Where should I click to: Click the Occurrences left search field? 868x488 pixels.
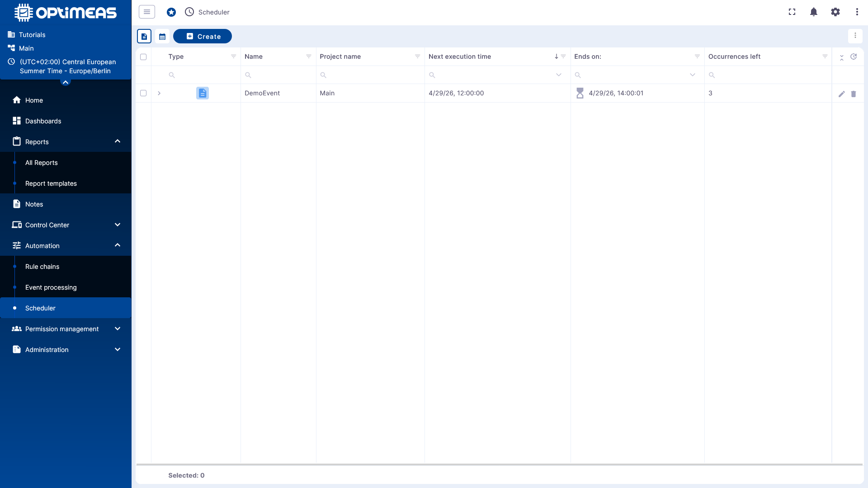(768, 75)
